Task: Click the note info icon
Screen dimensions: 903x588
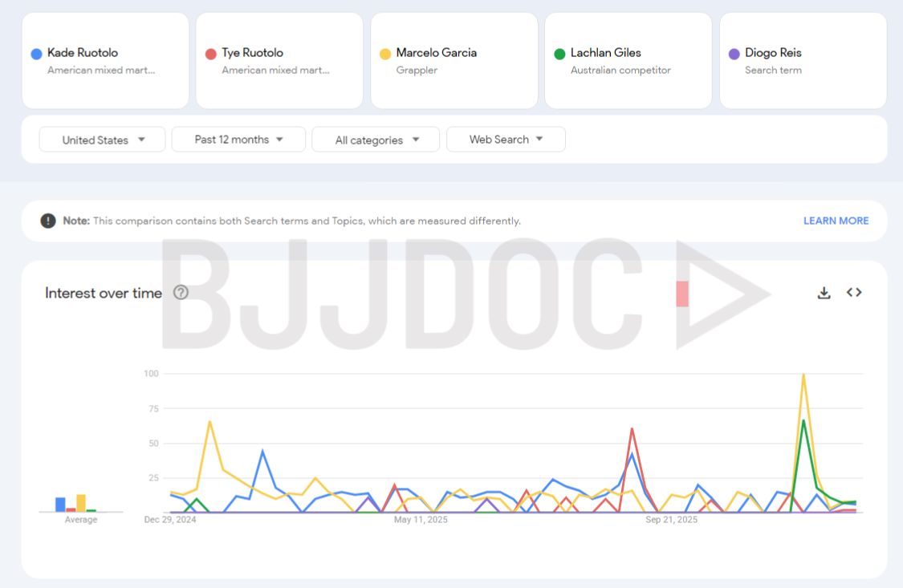Action: pyautogui.click(x=48, y=221)
